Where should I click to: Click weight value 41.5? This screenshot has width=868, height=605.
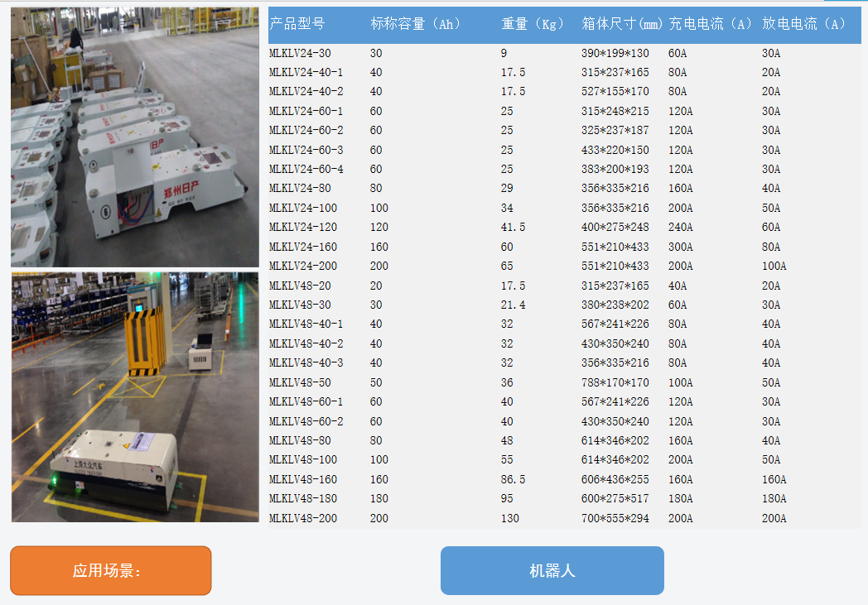coord(514,227)
